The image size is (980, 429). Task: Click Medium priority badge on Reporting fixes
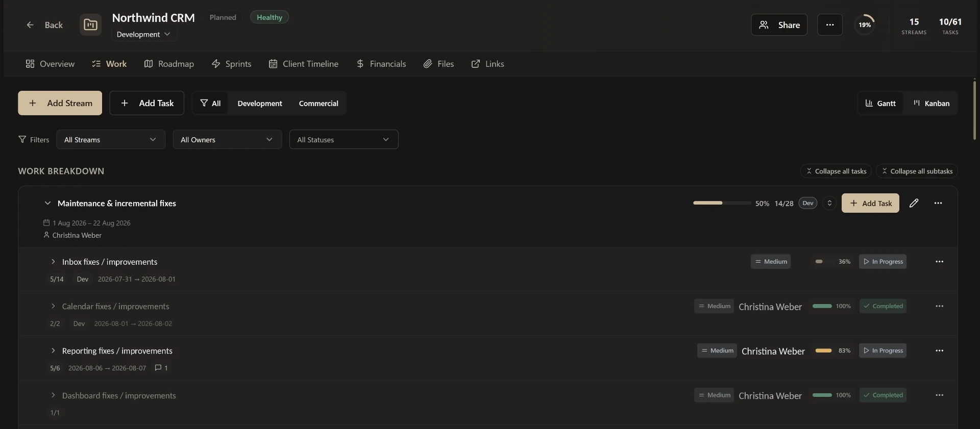tap(717, 351)
